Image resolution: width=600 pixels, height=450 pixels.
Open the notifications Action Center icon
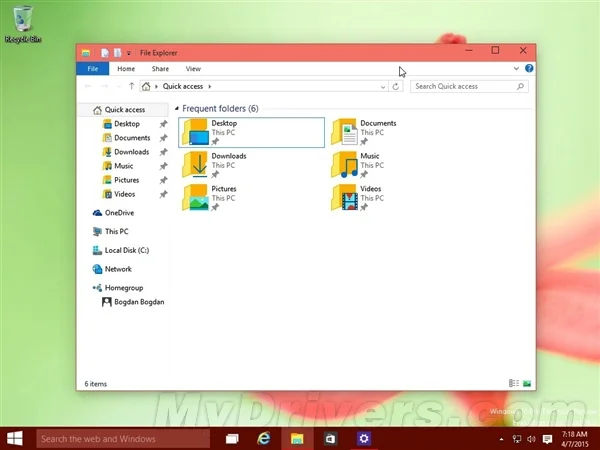pyautogui.click(x=548, y=439)
